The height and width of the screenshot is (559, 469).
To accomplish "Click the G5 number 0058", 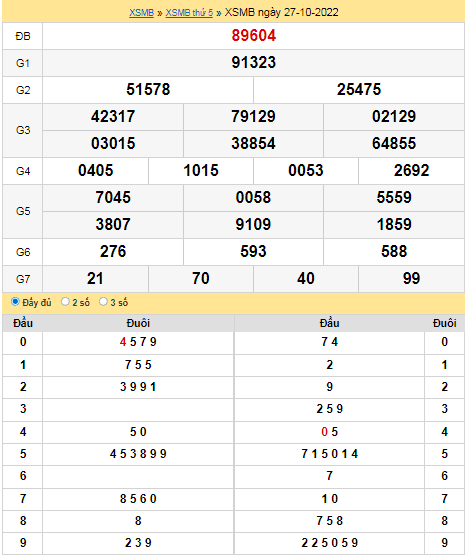I will tap(253, 198).
